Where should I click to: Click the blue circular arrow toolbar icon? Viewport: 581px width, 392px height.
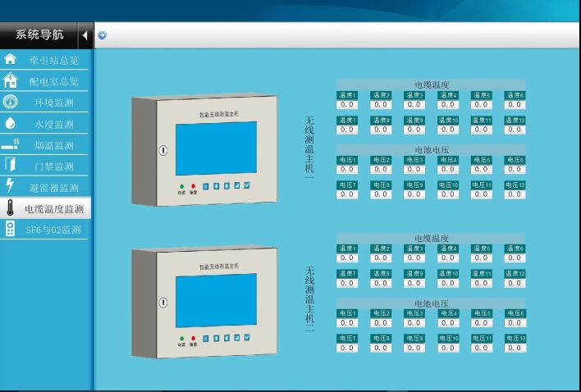tap(102, 35)
